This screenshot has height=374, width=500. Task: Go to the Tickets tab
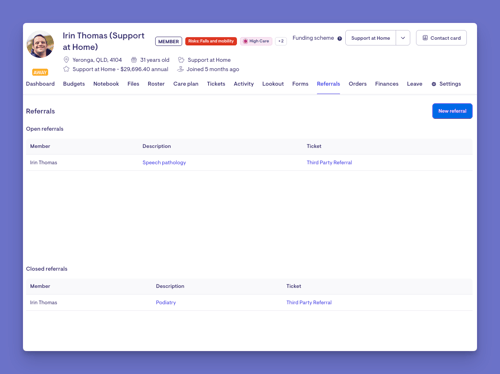pyautogui.click(x=216, y=84)
